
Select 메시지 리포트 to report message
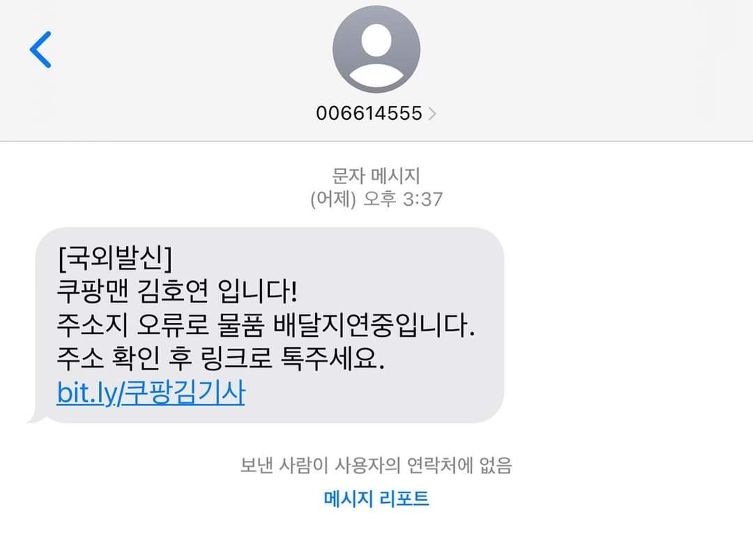coord(376,499)
